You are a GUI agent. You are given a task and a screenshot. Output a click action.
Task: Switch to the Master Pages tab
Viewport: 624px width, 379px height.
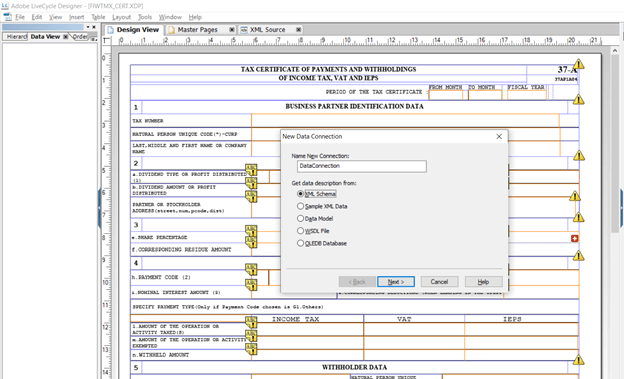[198, 30]
